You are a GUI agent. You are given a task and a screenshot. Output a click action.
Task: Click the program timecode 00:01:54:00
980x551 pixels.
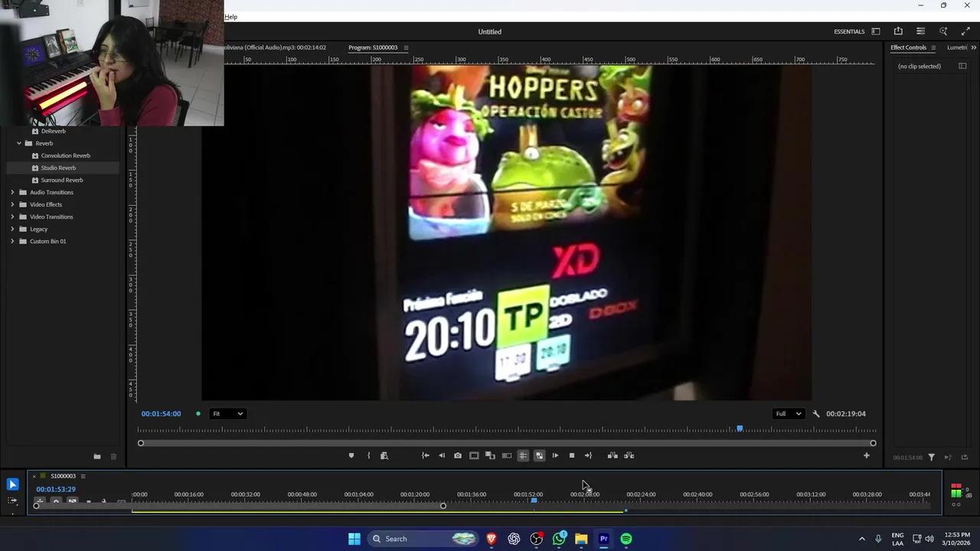tap(161, 414)
